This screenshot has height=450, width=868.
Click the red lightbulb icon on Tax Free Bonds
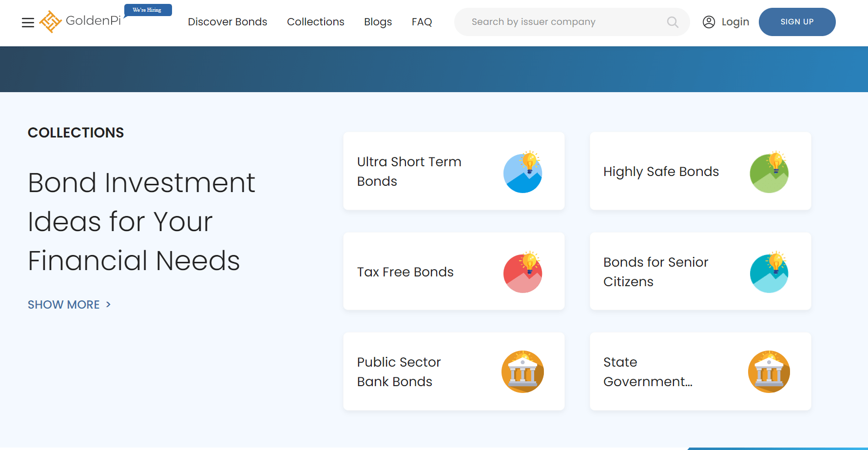pyautogui.click(x=522, y=272)
